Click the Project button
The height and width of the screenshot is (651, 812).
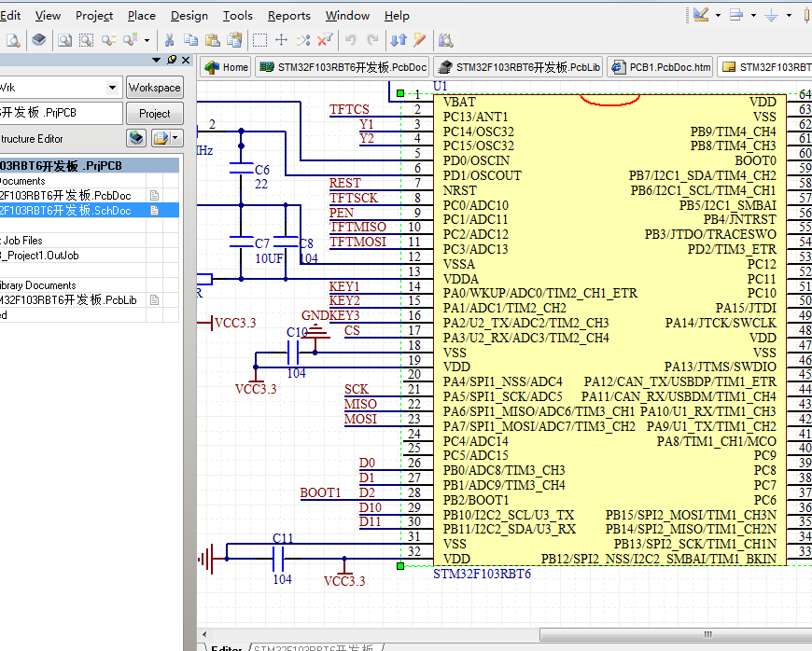(x=154, y=114)
